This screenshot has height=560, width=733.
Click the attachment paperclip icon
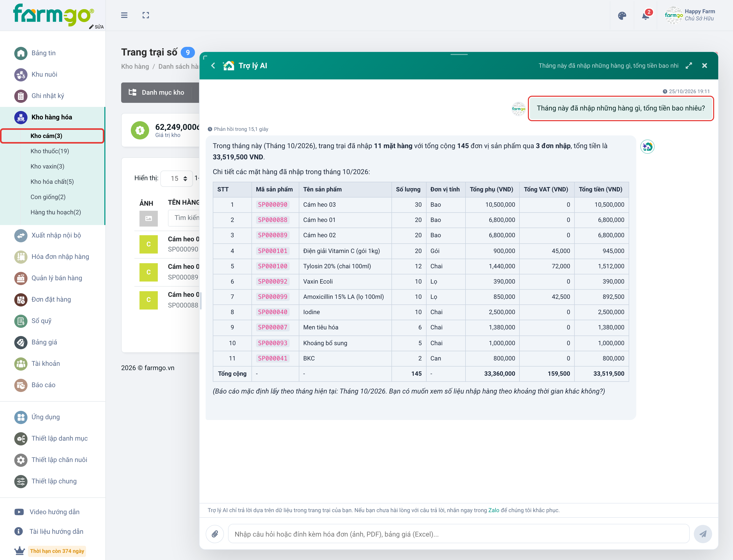pos(215,534)
